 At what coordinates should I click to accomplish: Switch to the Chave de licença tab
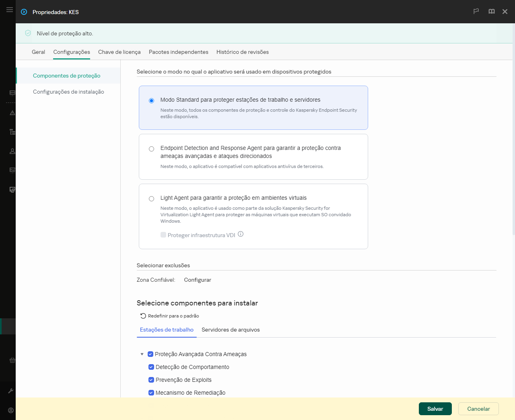point(119,52)
